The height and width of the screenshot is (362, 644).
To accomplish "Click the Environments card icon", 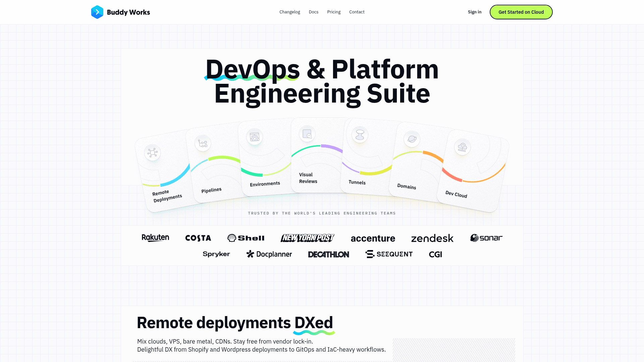I will [255, 137].
